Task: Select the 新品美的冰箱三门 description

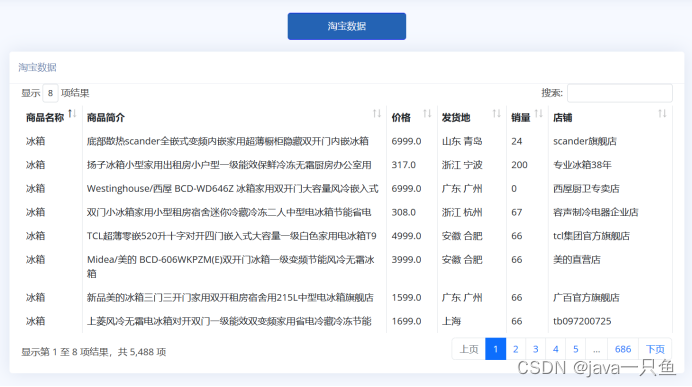Action: click(230, 298)
